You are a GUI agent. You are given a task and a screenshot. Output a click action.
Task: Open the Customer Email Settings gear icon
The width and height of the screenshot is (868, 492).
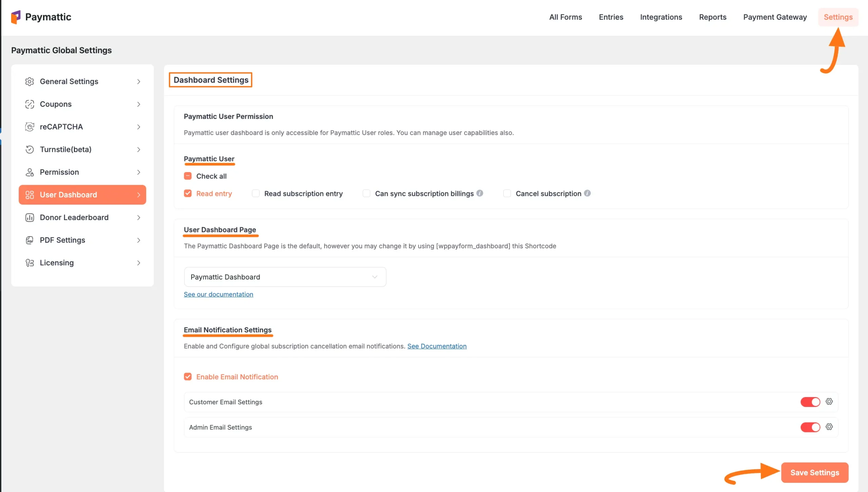pyautogui.click(x=829, y=402)
